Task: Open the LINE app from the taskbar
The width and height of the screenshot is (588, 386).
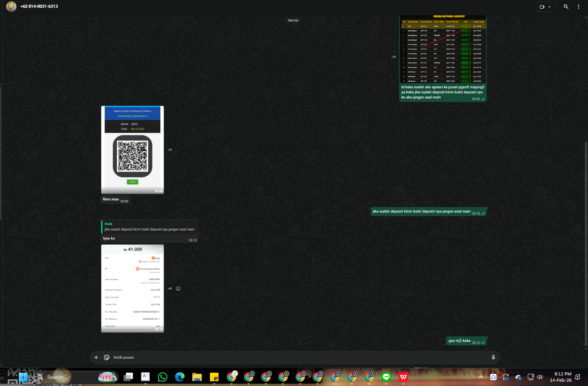Action: pos(386,377)
